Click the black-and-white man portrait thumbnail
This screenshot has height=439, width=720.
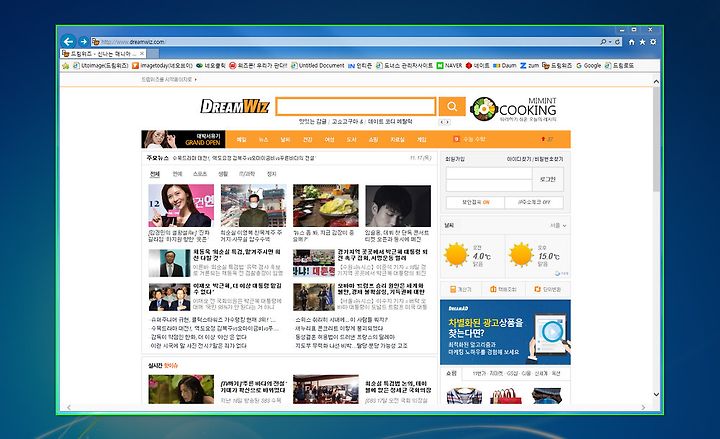tap(398, 205)
